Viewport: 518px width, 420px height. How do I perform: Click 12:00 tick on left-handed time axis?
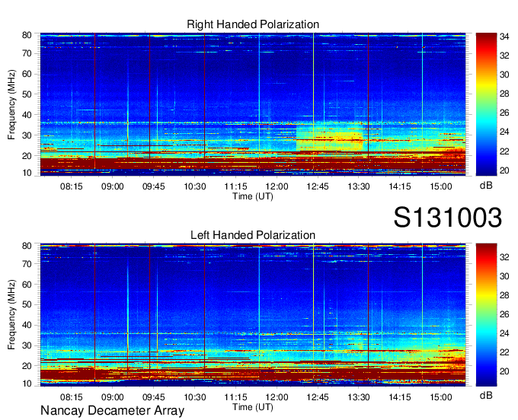coord(277,396)
